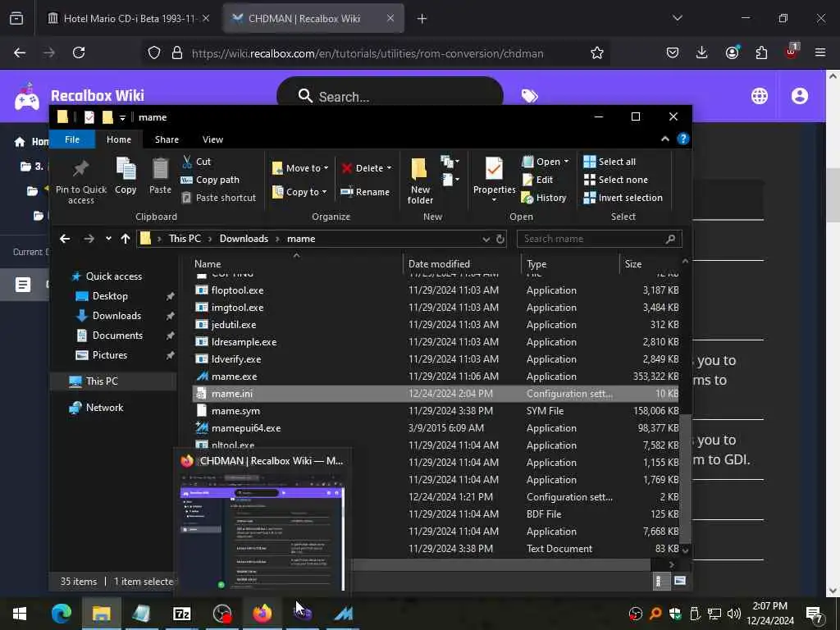Click Paste shortcut in ribbon
The height and width of the screenshot is (630, 840).
point(218,198)
